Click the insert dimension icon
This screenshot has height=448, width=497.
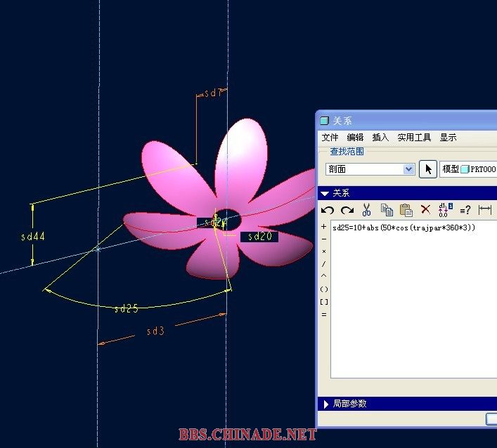[x=484, y=210]
